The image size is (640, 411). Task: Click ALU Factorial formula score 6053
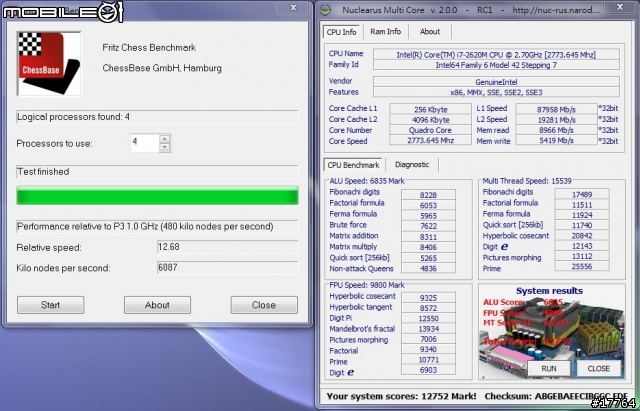(428, 205)
